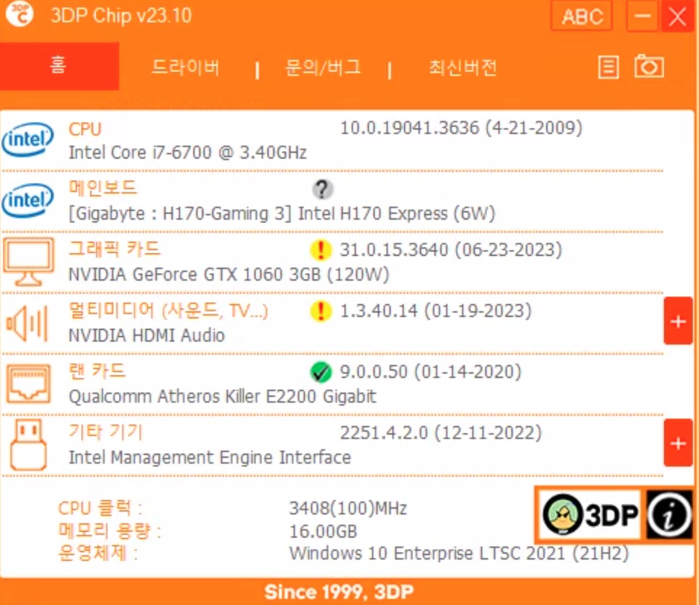Image resolution: width=700 pixels, height=605 pixels.
Task: Click the green check icon for 랜 카드
Action: pyautogui.click(x=321, y=372)
